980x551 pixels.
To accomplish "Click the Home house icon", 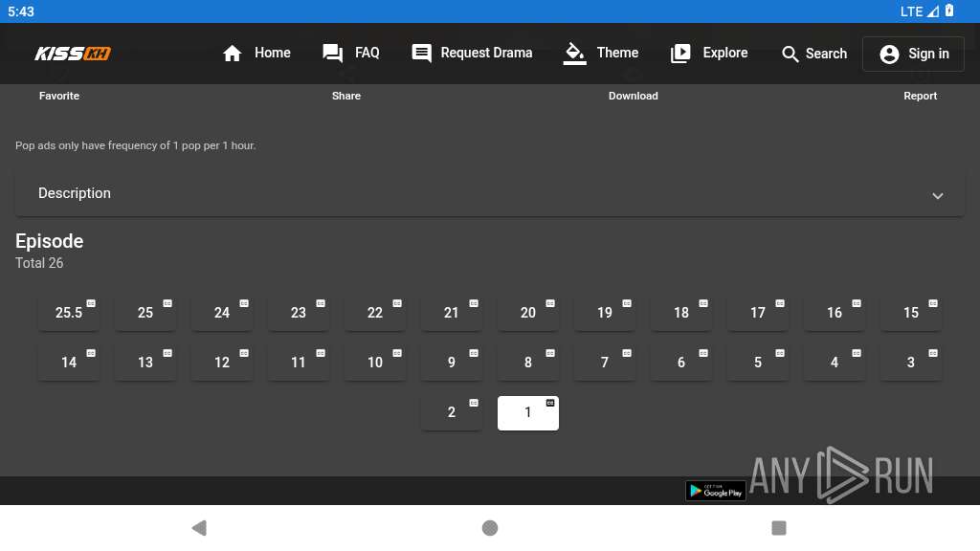I will click(x=232, y=54).
